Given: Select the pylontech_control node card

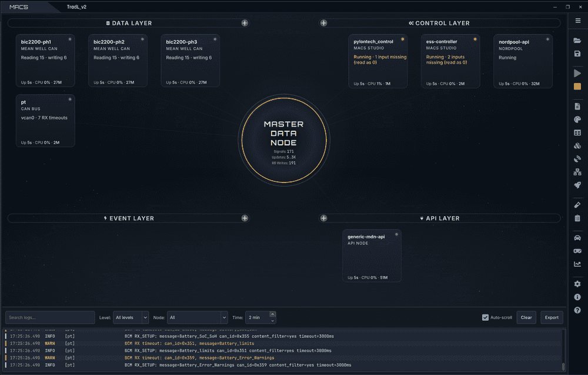Looking at the screenshot, I should click(378, 61).
